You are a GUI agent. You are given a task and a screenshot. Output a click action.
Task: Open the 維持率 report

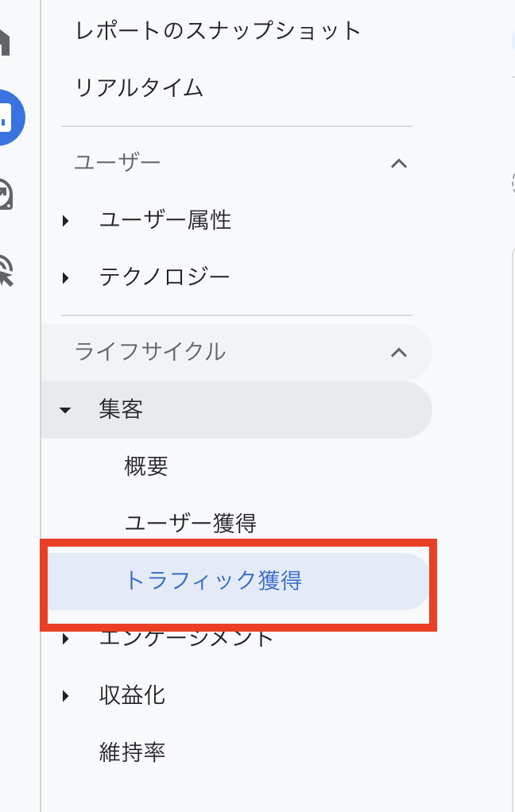click(x=132, y=752)
